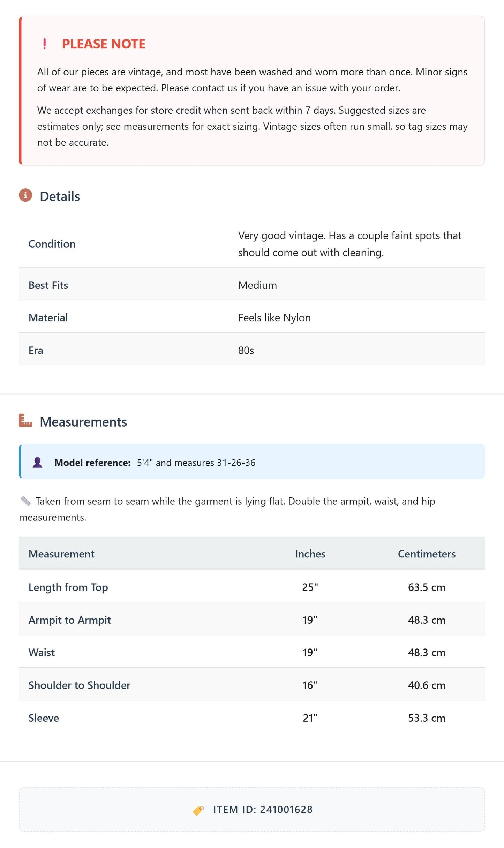Click the Measurements section heading
Viewport: 504px width, 848px height.
pos(83,422)
